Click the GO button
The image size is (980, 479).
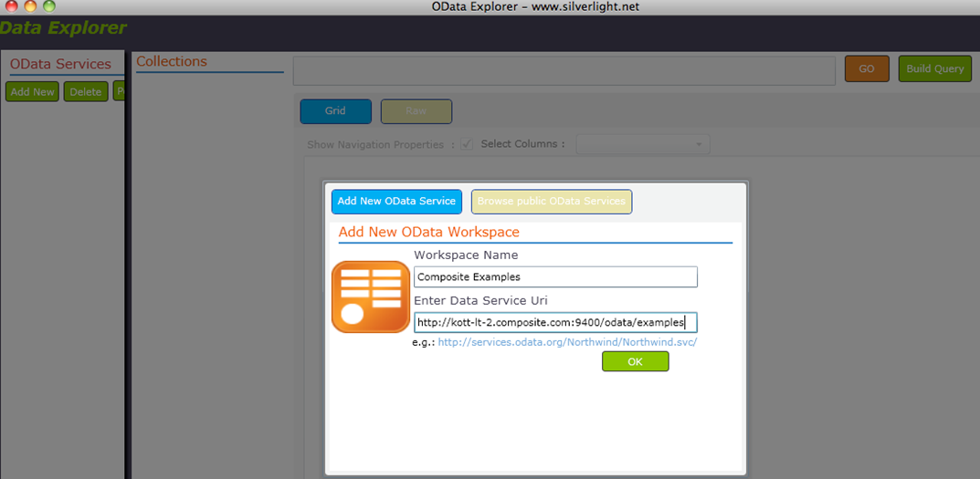pyautogui.click(x=867, y=69)
